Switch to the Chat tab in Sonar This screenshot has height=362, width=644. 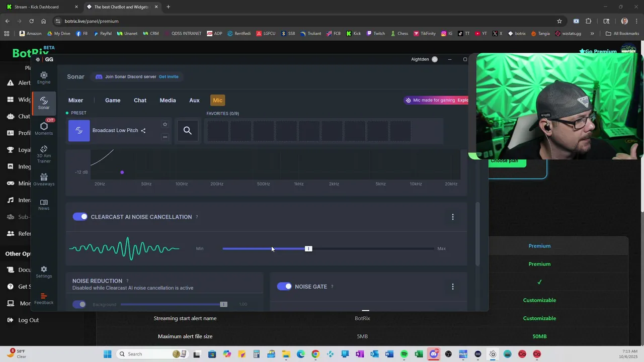(140, 101)
